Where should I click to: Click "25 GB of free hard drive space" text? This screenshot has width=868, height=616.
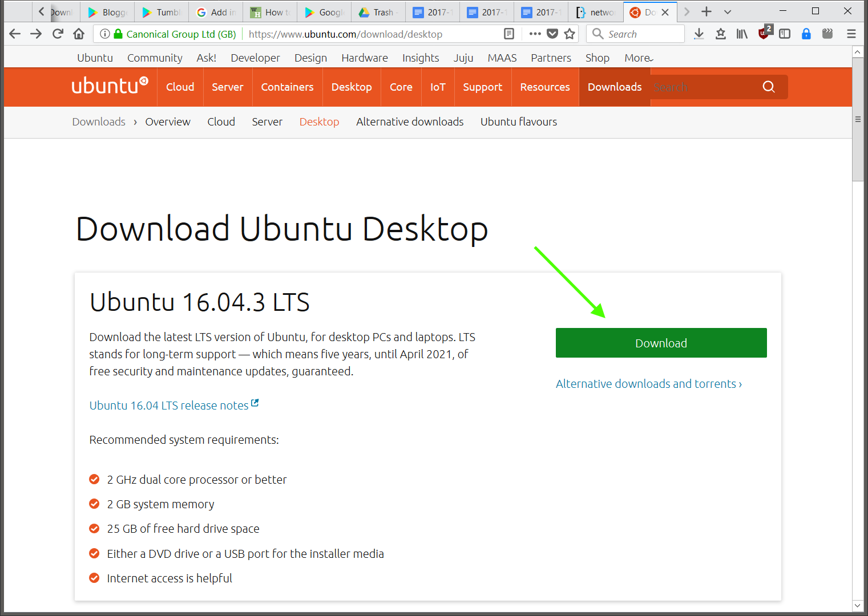coord(183,529)
